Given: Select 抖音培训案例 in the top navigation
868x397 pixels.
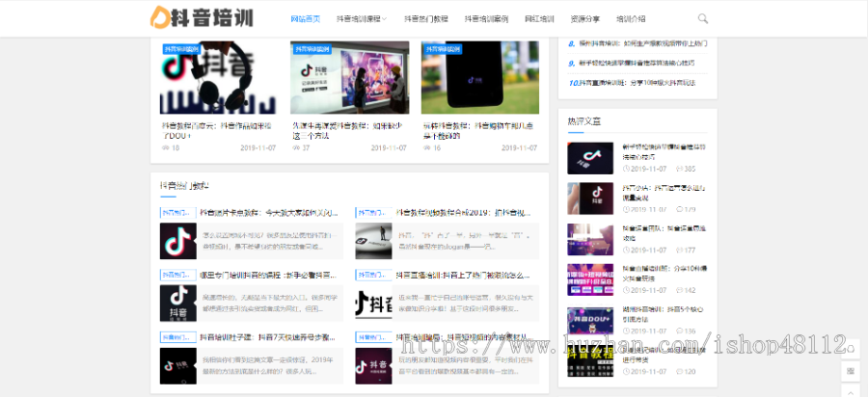Looking at the screenshot, I should tap(486, 19).
